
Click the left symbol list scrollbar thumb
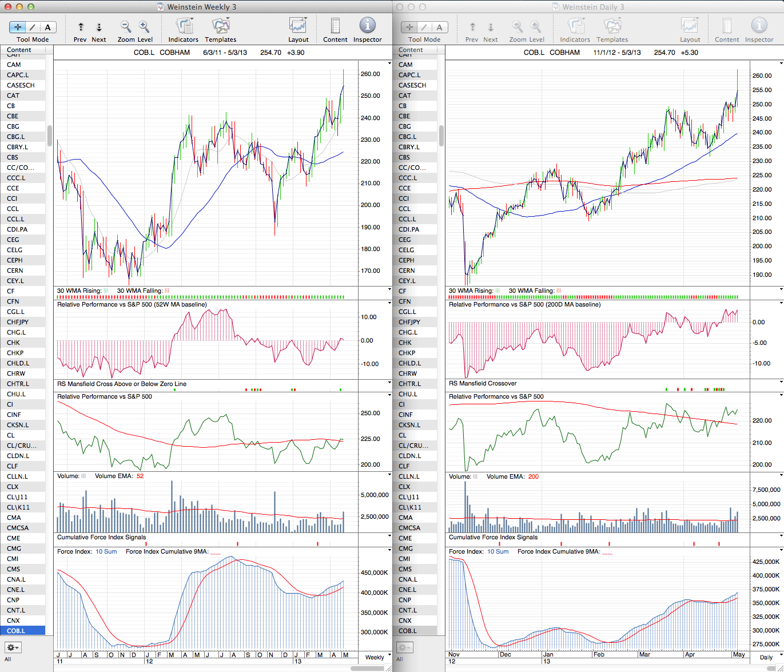point(50,136)
